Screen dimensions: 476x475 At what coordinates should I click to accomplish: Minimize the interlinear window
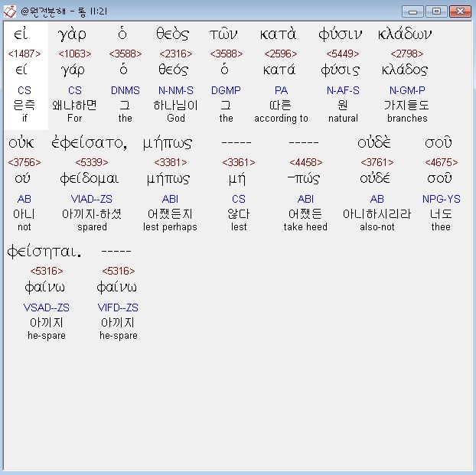coord(412,11)
